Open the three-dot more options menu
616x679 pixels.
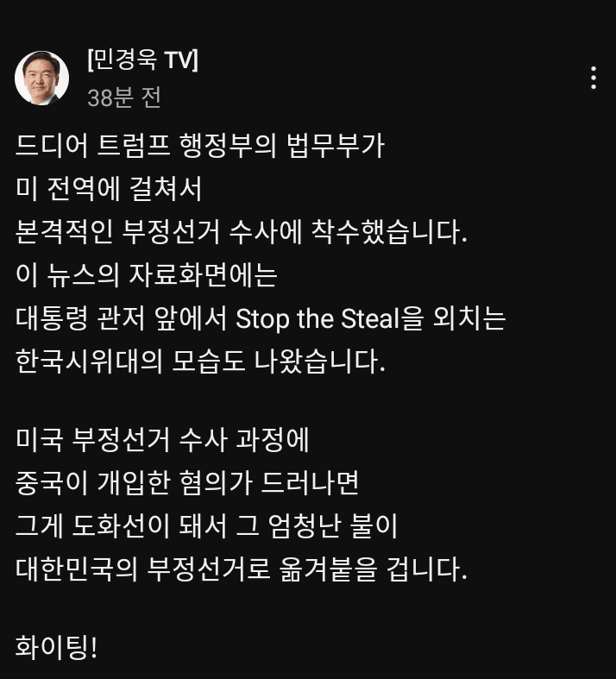[594, 78]
